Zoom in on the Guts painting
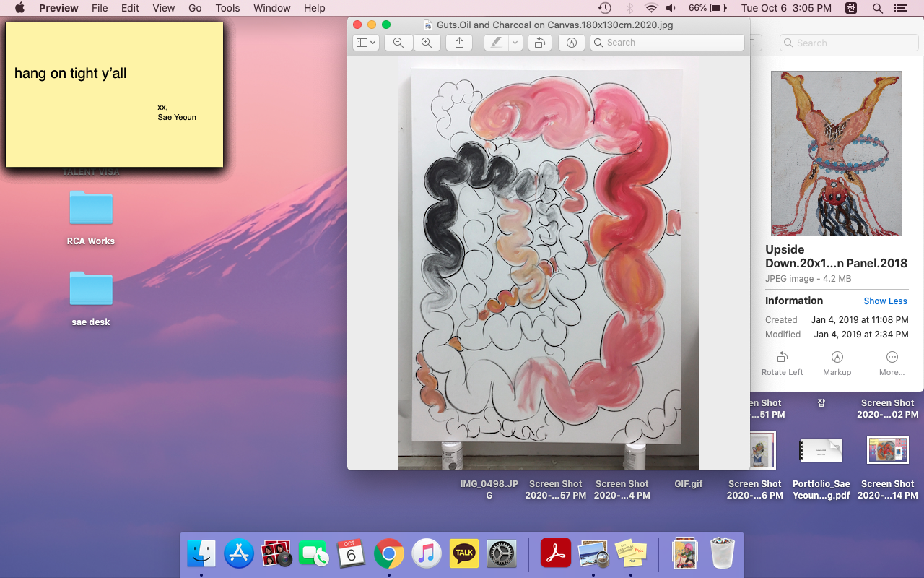The width and height of the screenshot is (924, 578). [427, 43]
